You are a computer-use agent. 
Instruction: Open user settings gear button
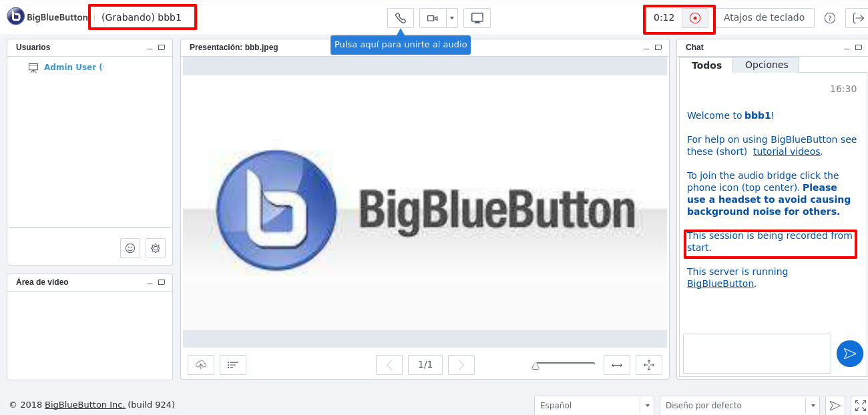point(156,248)
